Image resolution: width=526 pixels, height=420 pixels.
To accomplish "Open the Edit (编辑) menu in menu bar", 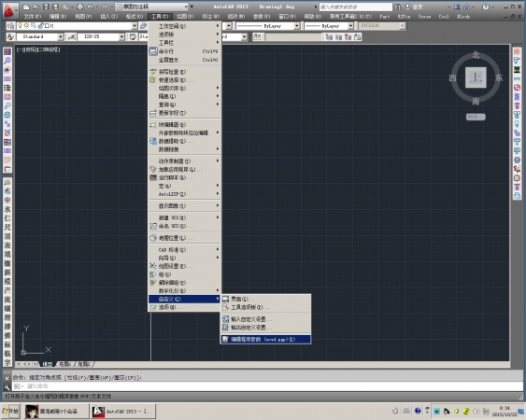I will click(x=58, y=16).
